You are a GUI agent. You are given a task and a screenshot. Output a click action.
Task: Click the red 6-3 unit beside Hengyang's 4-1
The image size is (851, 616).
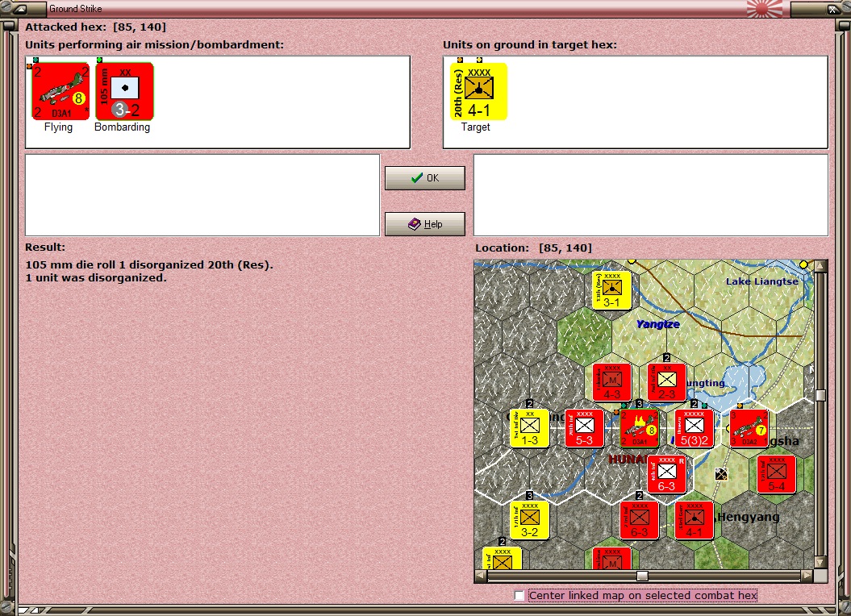pos(640,521)
